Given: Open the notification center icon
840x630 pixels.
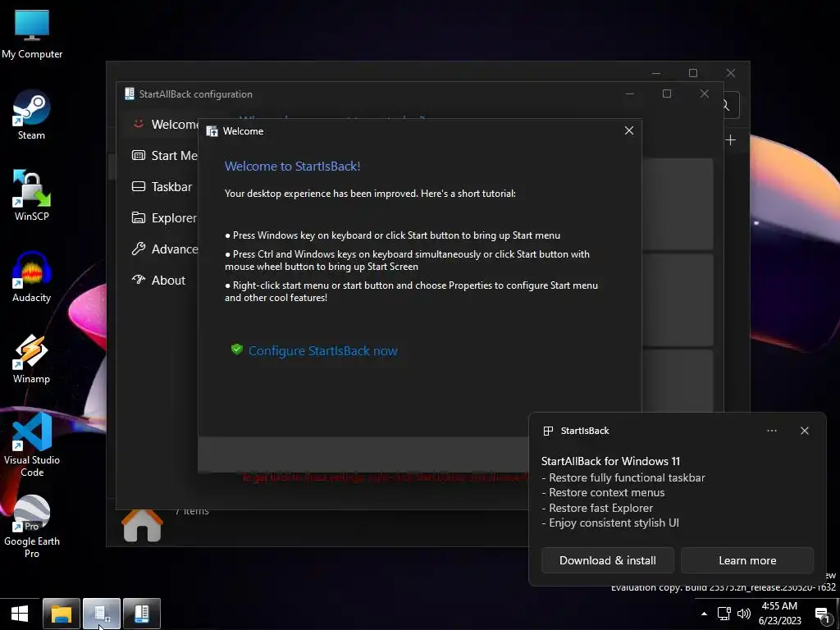Looking at the screenshot, I should click(822, 614).
